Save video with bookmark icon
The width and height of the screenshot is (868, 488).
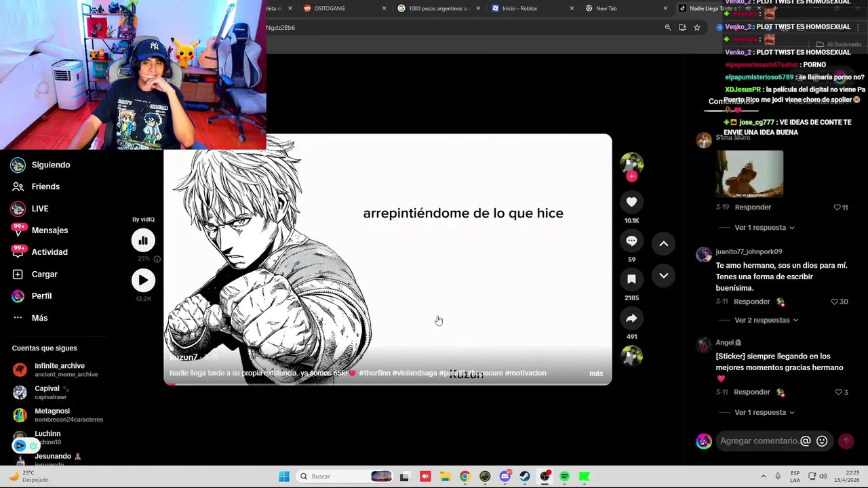[x=631, y=279]
